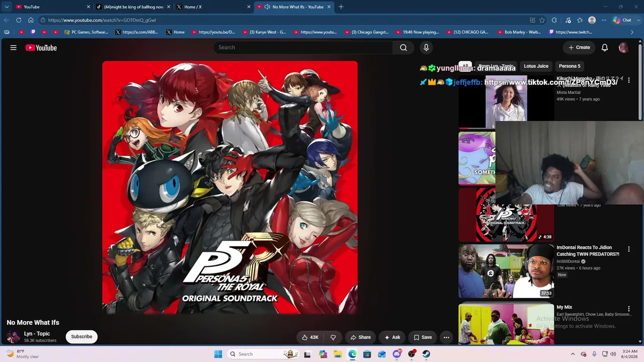Click the Create button
Screen dimensions: 644x362
tap(579, 47)
